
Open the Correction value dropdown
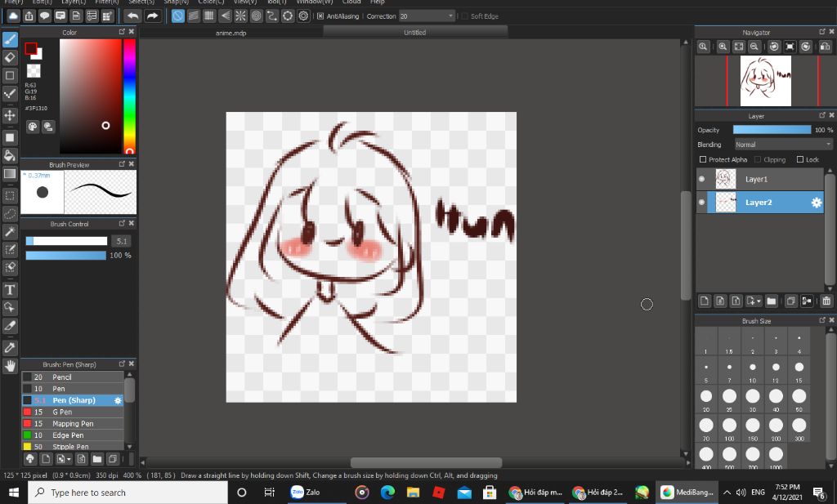427,16
